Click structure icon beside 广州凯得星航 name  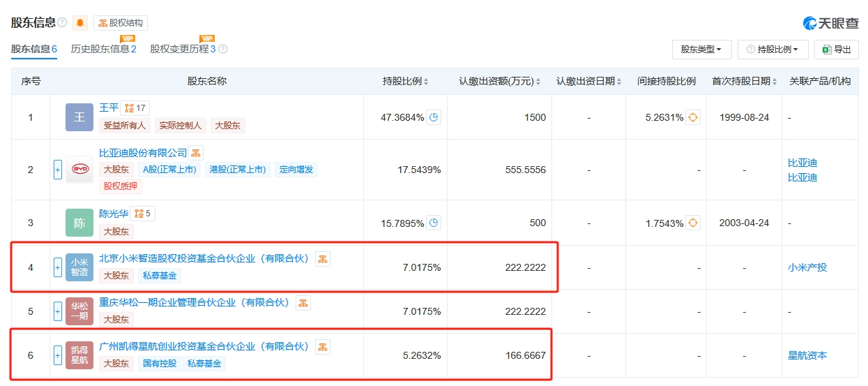click(x=323, y=347)
